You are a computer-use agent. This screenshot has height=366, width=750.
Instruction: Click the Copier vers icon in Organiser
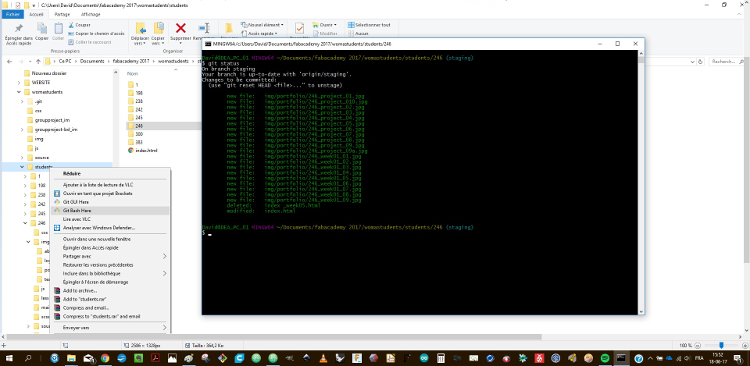[158, 28]
